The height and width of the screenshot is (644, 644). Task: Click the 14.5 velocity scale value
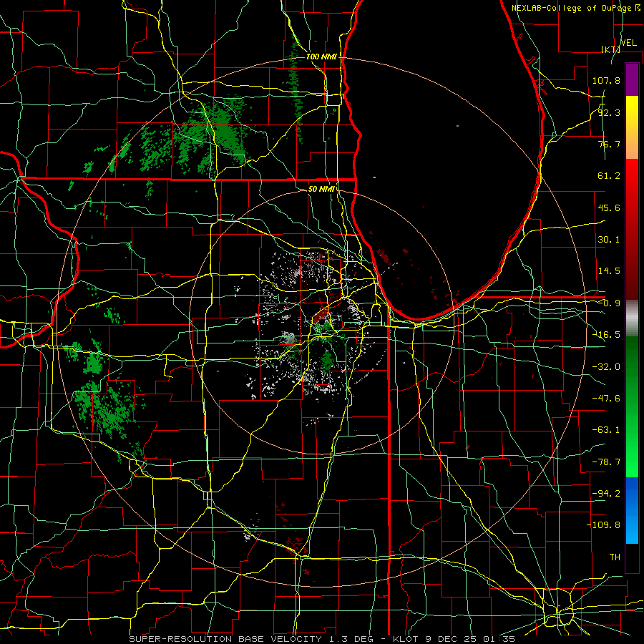609,271
